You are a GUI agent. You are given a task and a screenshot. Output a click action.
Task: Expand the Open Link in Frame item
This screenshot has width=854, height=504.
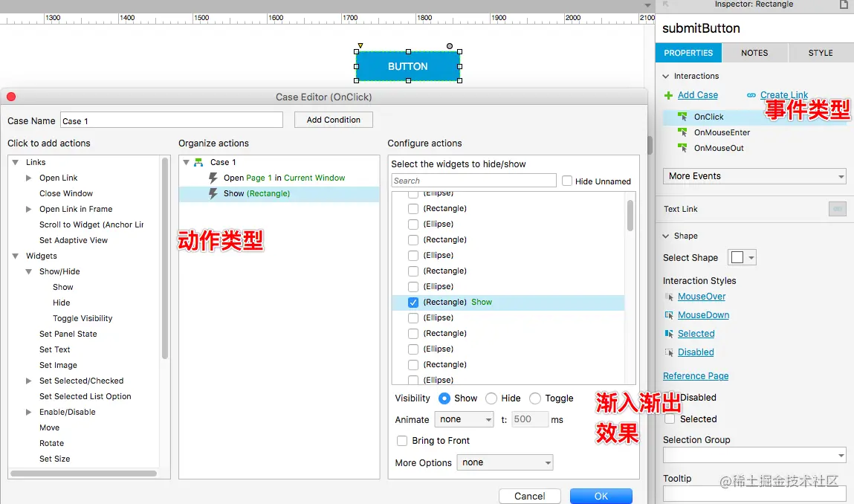[x=28, y=209]
